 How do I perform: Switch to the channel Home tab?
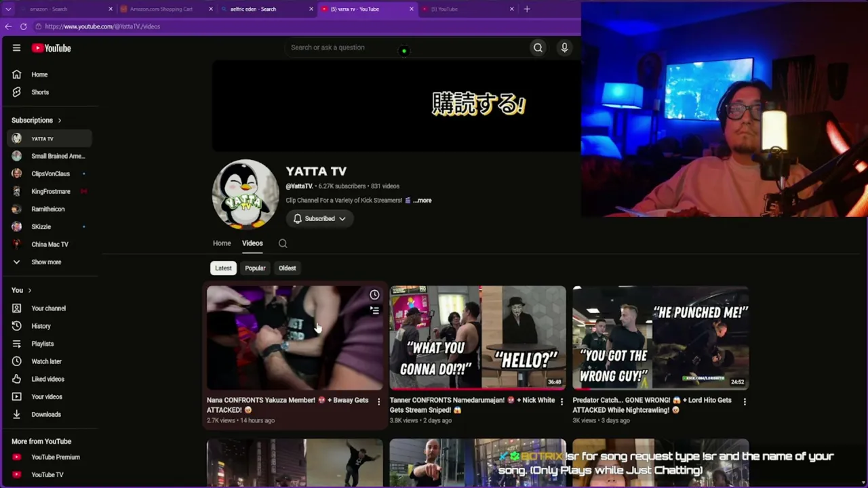pyautogui.click(x=222, y=243)
